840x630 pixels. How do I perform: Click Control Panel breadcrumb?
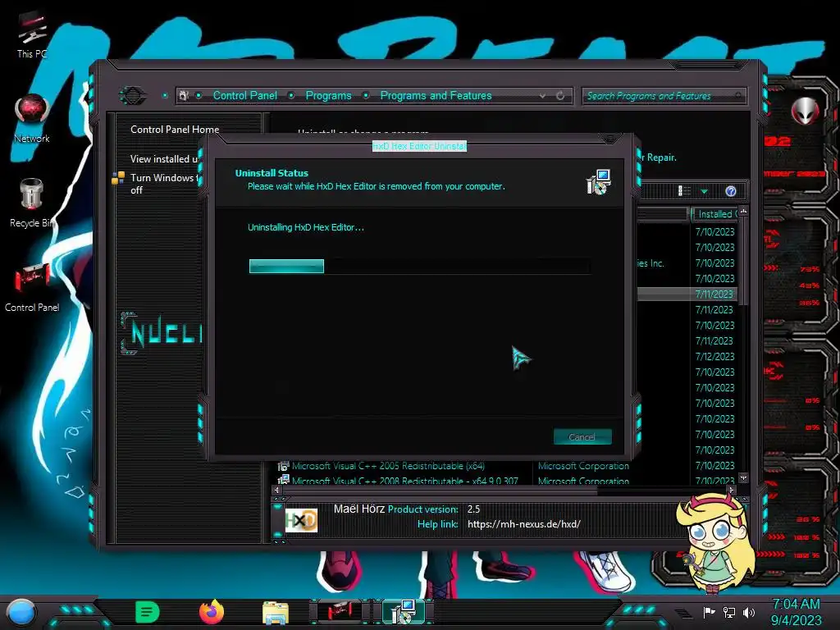pyautogui.click(x=245, y=96)
